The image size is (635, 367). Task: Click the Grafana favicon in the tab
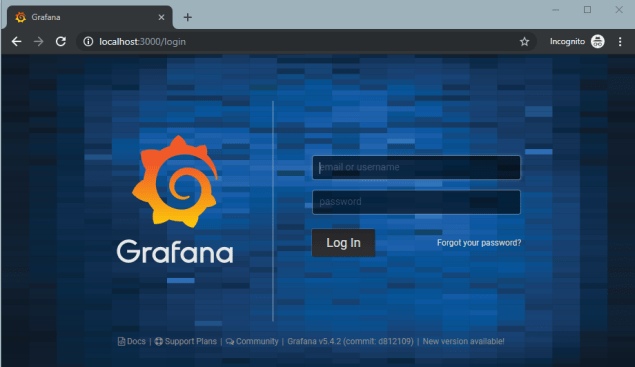[x=21, y=17]
